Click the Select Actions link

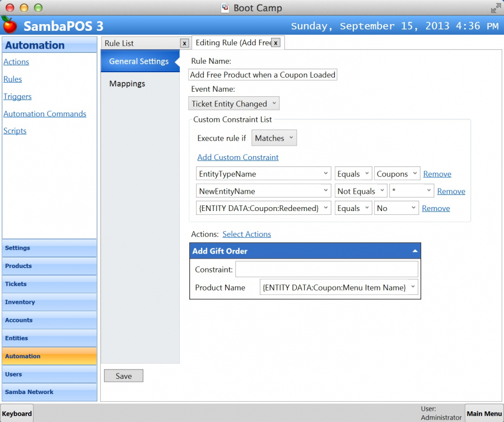pos(246,234)
